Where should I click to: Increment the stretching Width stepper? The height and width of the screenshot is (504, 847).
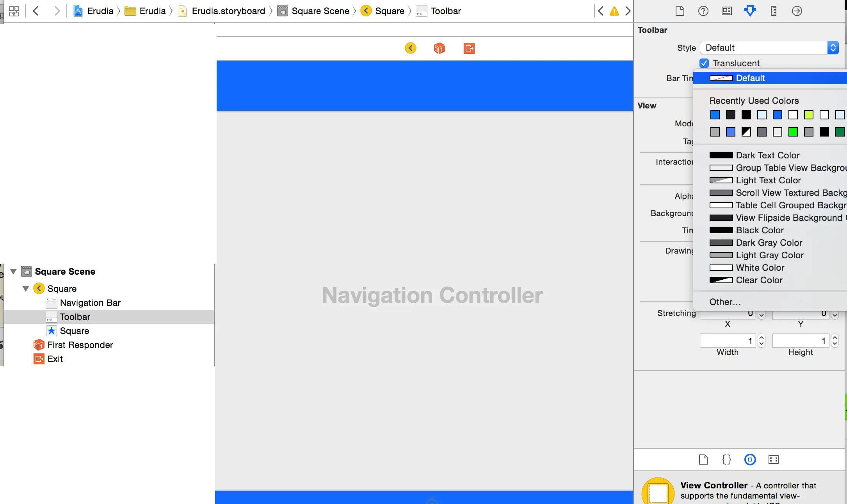click(761, 338)
